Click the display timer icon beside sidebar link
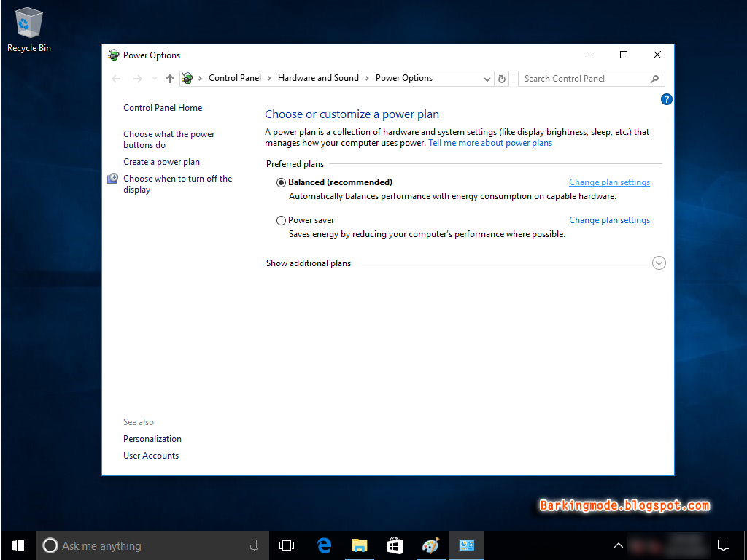The height and width of the screenshot is (560, 747). point(112,179)
